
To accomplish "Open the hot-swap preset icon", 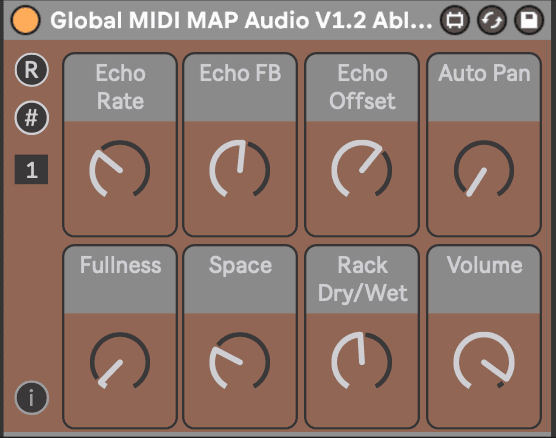I will pos(492,20).
